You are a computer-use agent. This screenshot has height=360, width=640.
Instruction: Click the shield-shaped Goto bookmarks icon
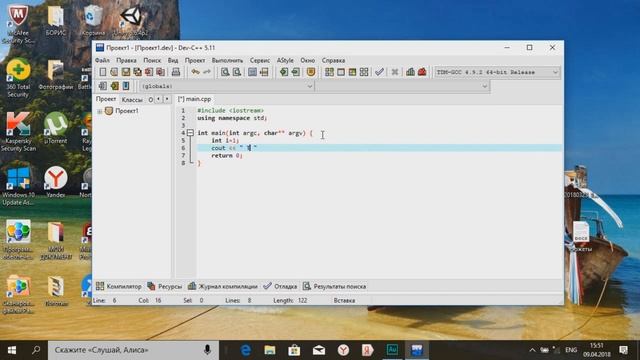coord(311,72)
